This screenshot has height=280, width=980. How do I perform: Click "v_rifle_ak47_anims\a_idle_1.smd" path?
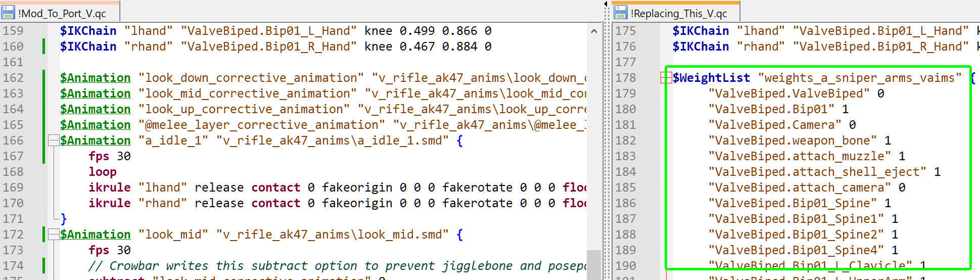coord(333,141)
